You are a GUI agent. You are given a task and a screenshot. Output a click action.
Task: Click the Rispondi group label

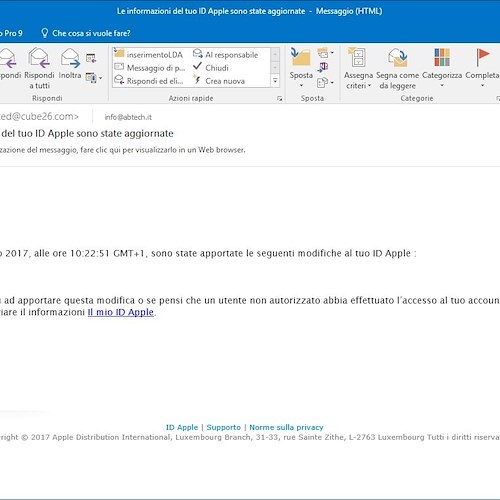click(47, 98)
